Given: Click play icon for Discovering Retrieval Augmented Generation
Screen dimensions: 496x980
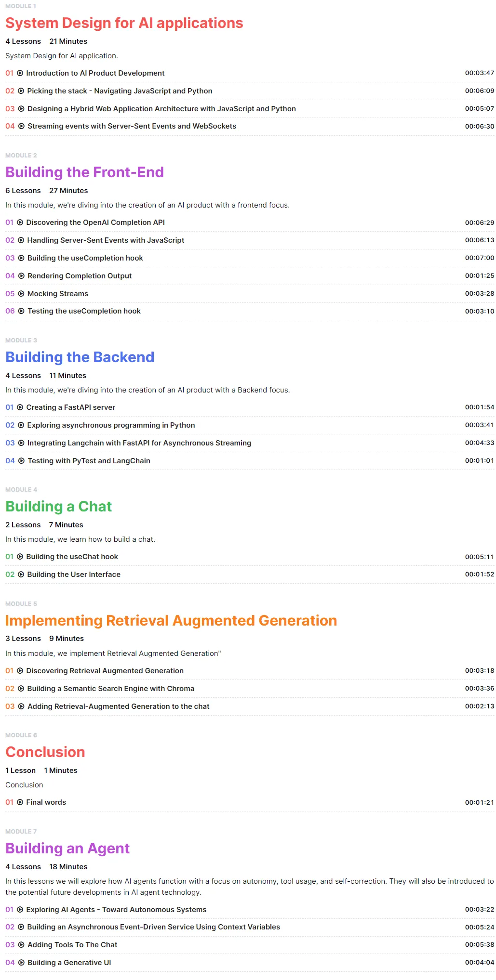Looking at the screenshot, I should [20, 671].
